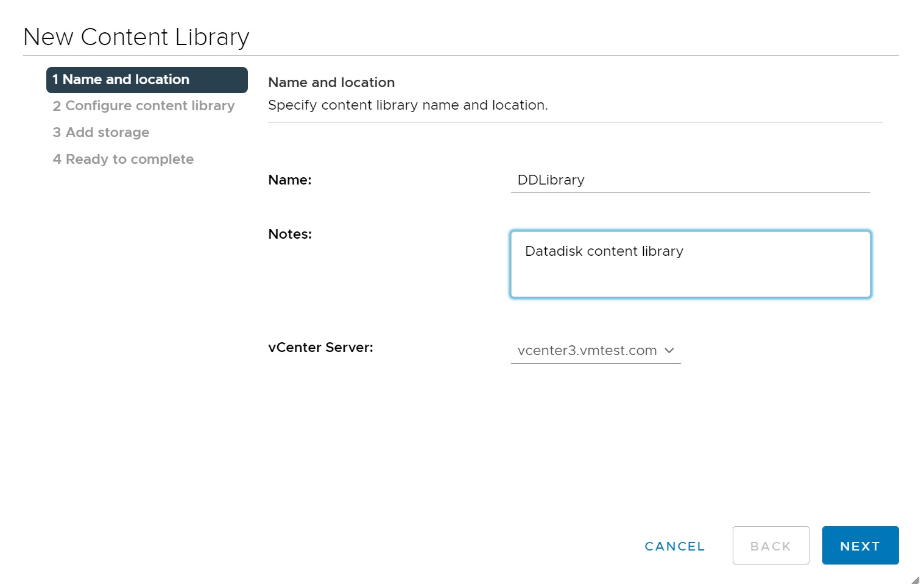Click the resize handle in the dialog corner
Viewport: 924px width, 584px height.
[915, 580]
